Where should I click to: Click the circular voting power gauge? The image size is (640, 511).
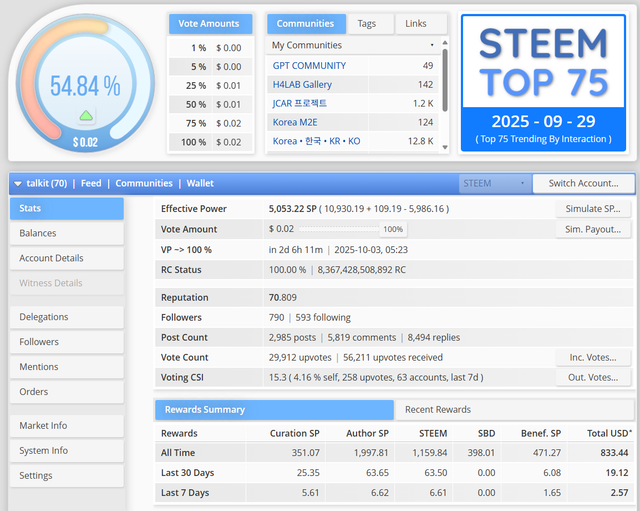85,84
